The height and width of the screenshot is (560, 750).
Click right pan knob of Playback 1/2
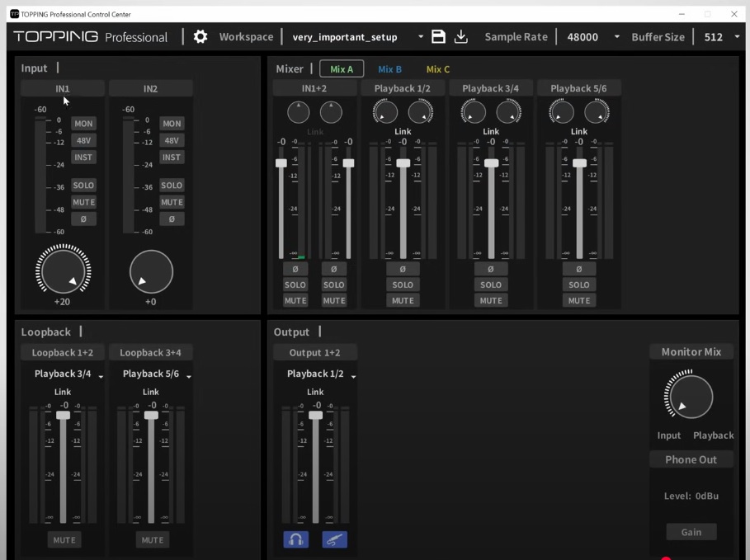click(x=421, y=112)
